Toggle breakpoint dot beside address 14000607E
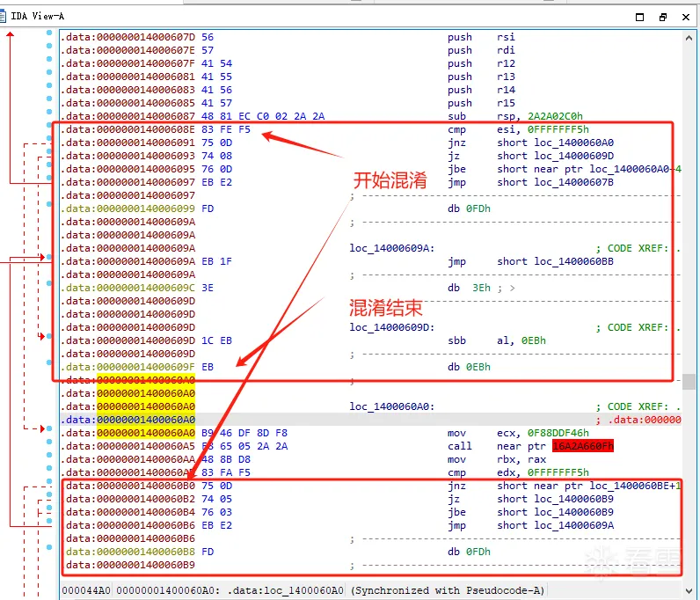The height and width of the screenshot is (600, 700). (x=49, y=46)
